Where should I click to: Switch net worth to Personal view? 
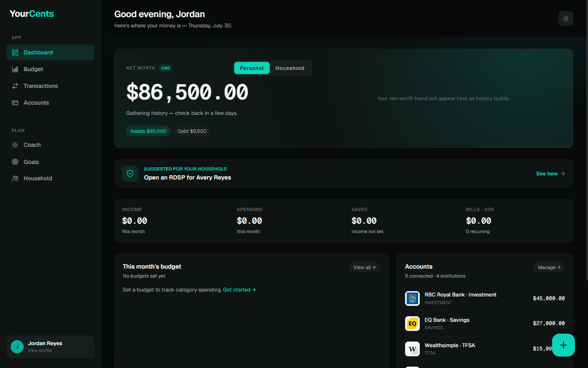coord(252,68)
